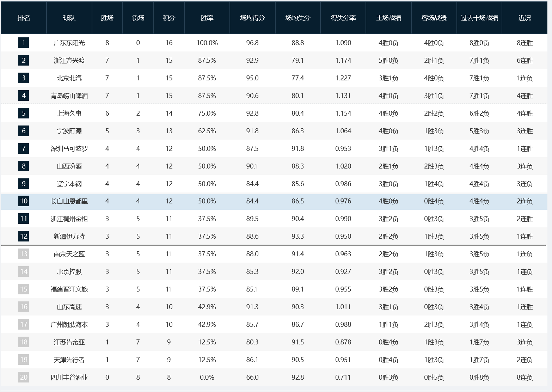Open the 北京北汽 team link
Image resolution: width=552 pixels, height=392 pixels.
pyautogui.click(x=69, y=78)
